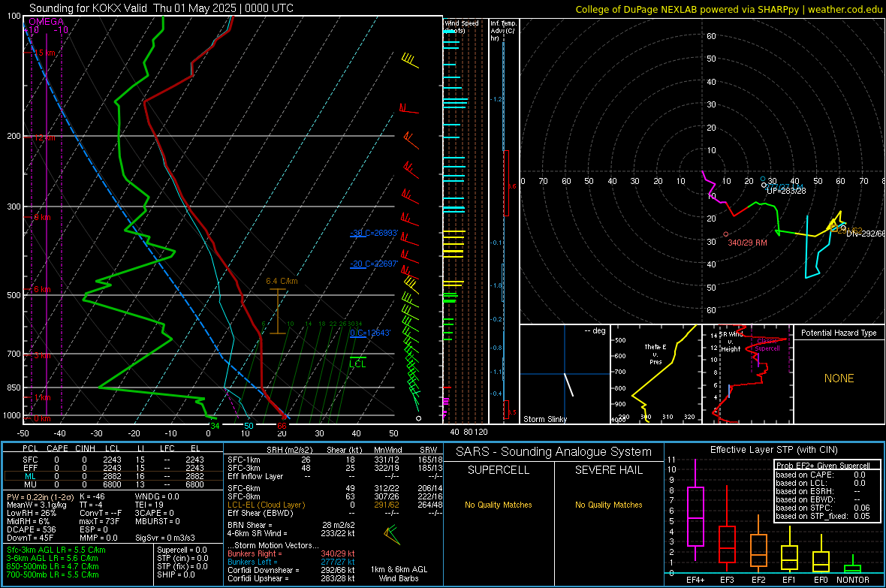The height and width of the screenshot is (588, 886).
Task: Click the 'based on STPC: 0.06' row
Action: click(x=823, y=508)
